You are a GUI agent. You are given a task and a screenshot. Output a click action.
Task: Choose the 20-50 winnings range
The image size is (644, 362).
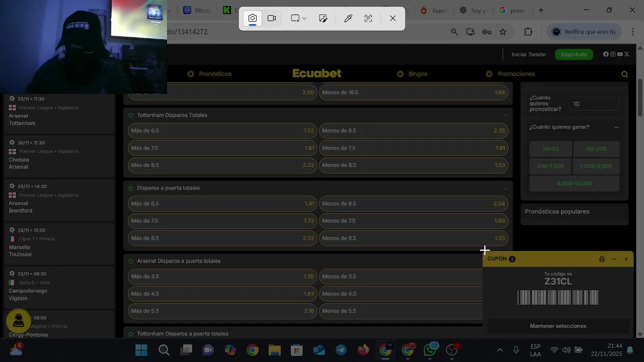pyautogui.click(x=550, y=149)
